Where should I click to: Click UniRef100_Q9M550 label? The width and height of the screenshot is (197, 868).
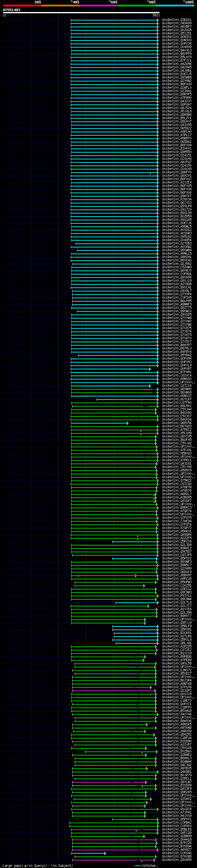[177, 151]
